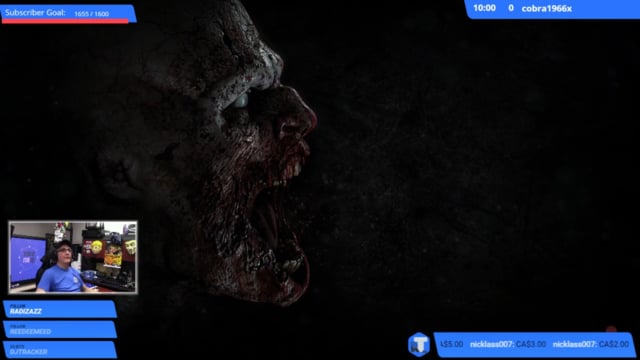The width and height of the screenshot is (640, 360).
Task: Click the 'cobra1966x' username
Action: click(x=547, y=9)
